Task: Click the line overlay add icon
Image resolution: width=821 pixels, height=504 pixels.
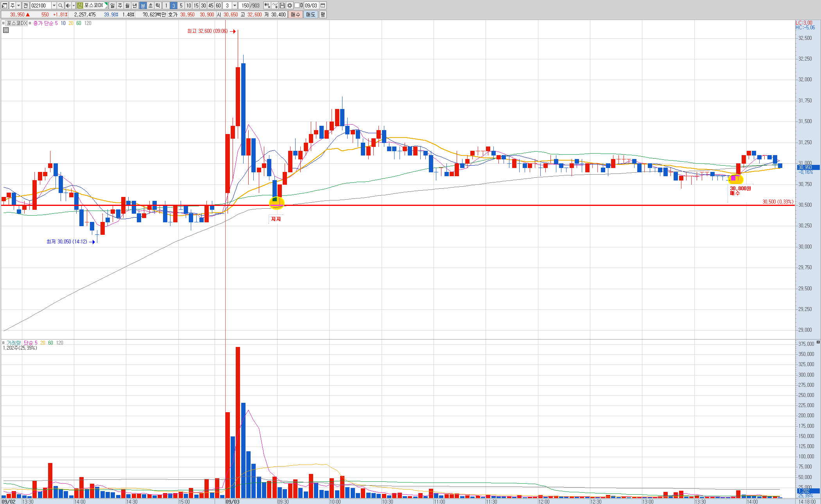Action: [275, 5]
